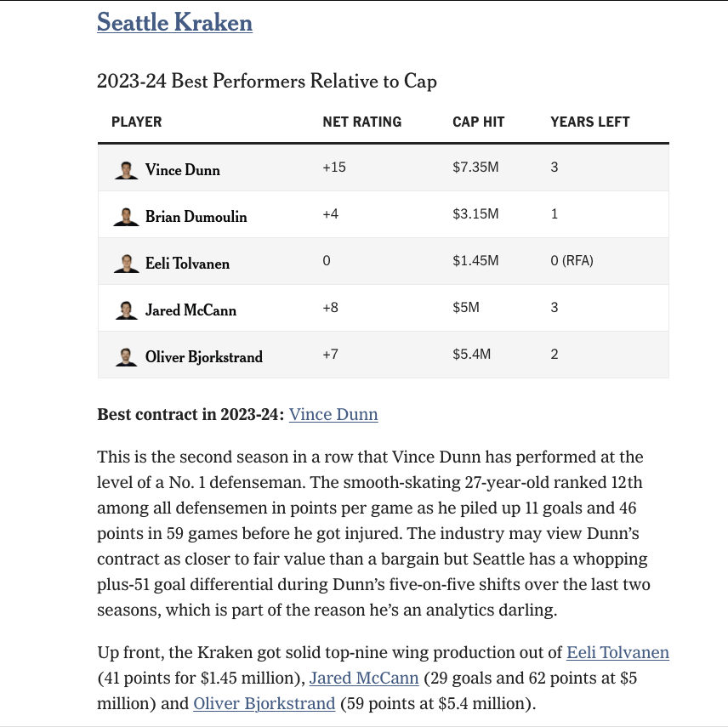Open the Seattle Kraken heading link
728x727 pixels.
(174, 22)
